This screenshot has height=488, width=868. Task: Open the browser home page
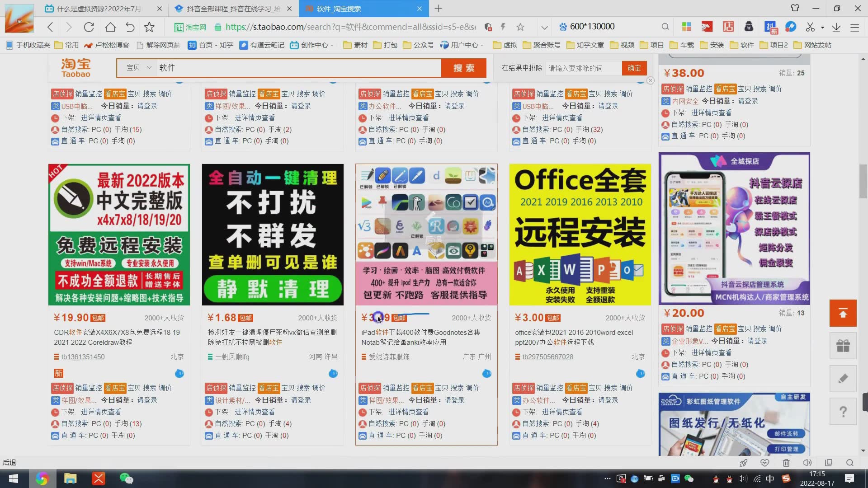110,27
